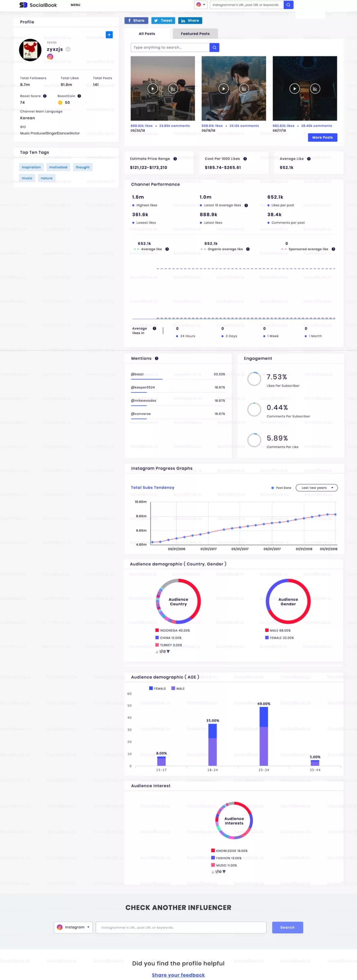Tweet this profile
This screenshot has height=980, width=357.
coord(163,20)
